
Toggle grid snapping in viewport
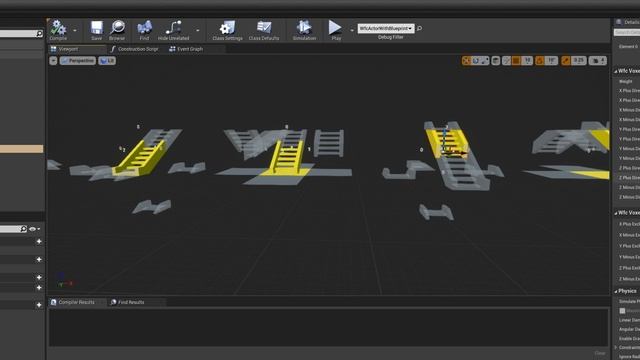pos(516,61)
